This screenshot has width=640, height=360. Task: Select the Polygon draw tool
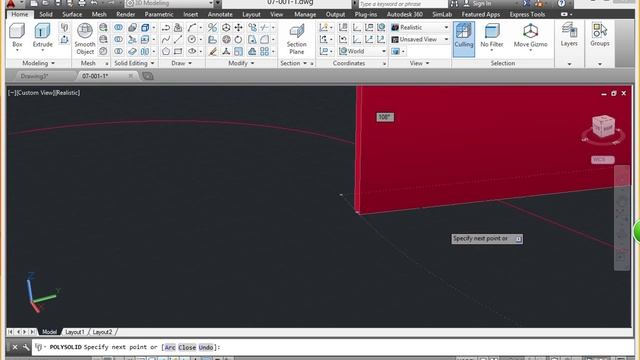pyautogui.click(x=165, y=51)
